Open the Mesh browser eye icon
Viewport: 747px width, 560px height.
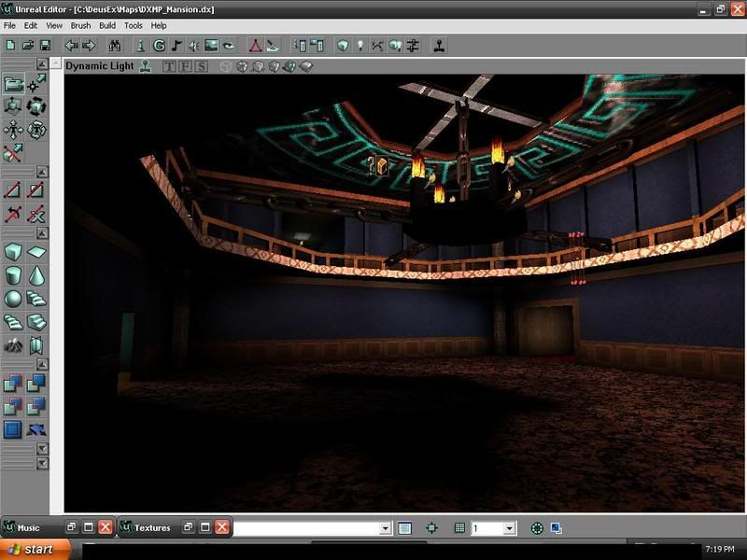click(229, 46)
